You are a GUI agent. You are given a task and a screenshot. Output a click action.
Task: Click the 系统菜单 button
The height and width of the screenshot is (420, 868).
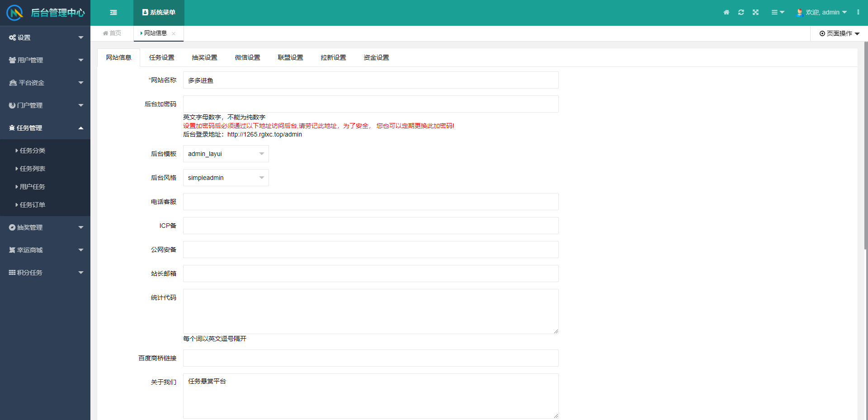(x=158, y=12)
